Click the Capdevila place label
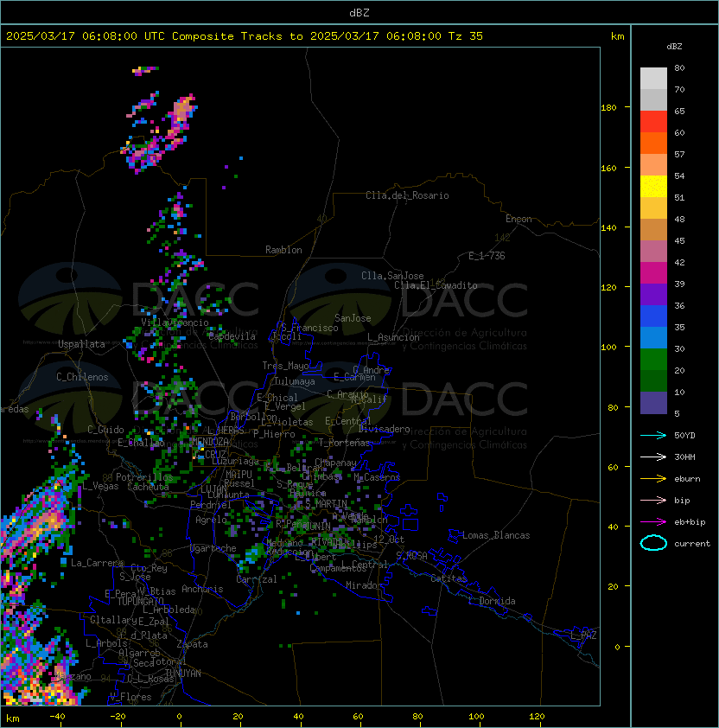Viewport: 719px width, 728px height. pos(232,336)
